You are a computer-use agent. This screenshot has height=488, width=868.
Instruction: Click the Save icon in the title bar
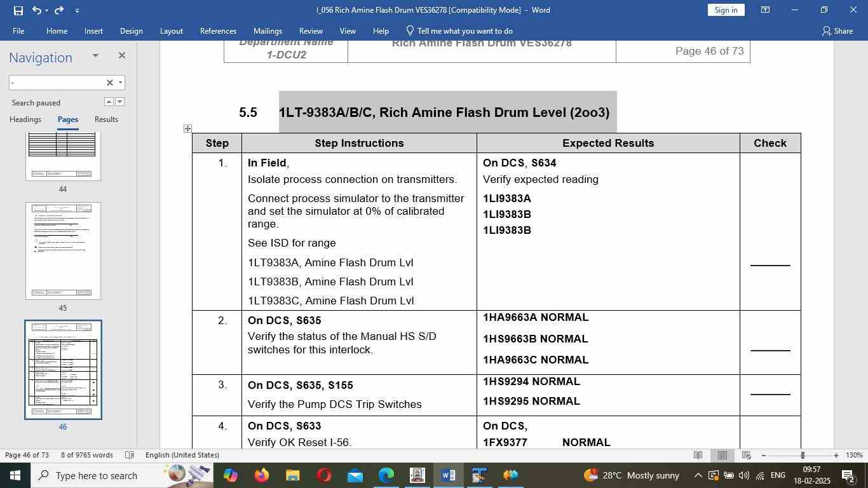tap(18, 10)
